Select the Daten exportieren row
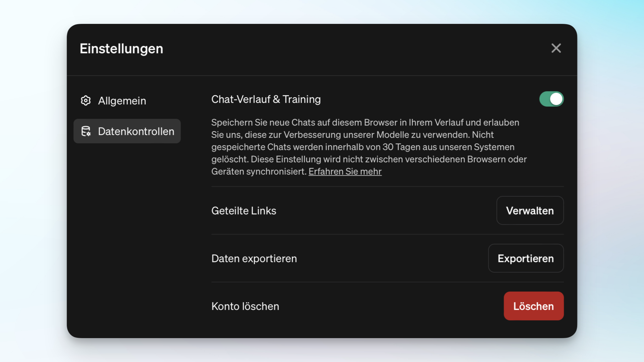Image resolution: width=644 pixels, height=362 pixels. 254,258
